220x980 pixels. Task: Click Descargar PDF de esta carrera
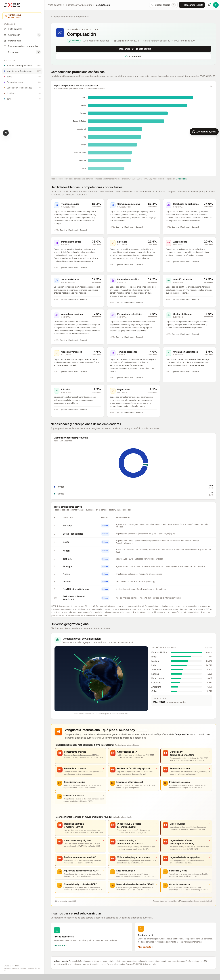133,49
